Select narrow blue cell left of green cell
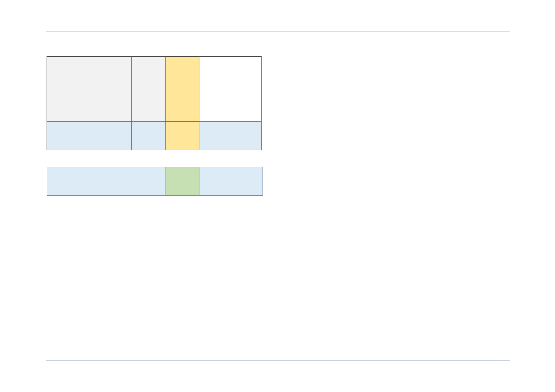 [149, 181]
